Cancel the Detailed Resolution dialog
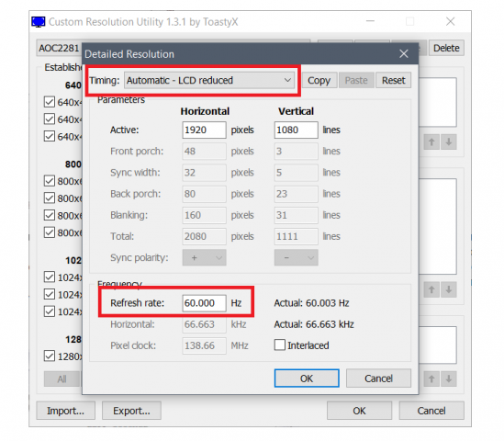This screenshot has width=504, height=441. pos(378,379)
